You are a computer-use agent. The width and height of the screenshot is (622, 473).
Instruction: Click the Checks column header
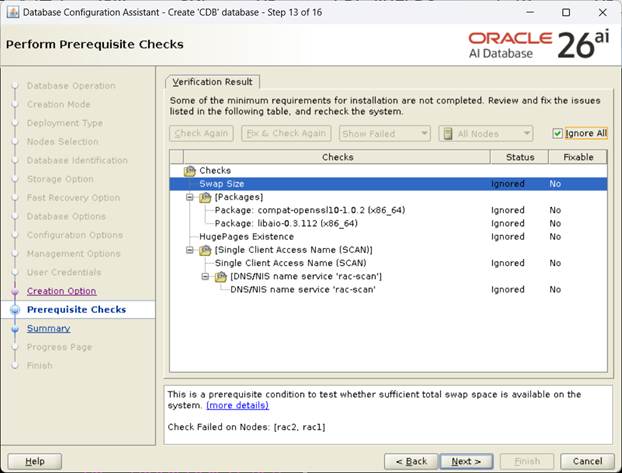337,157
